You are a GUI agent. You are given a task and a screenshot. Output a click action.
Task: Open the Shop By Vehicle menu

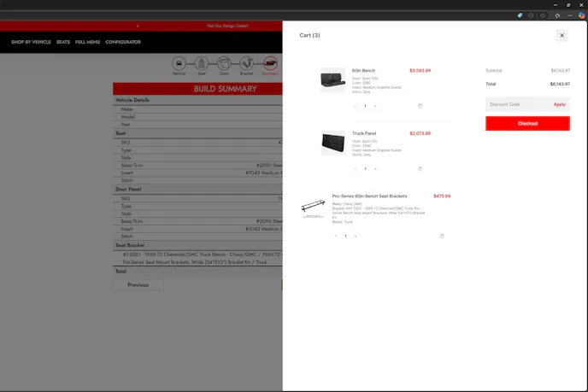(x=31, y=42)
